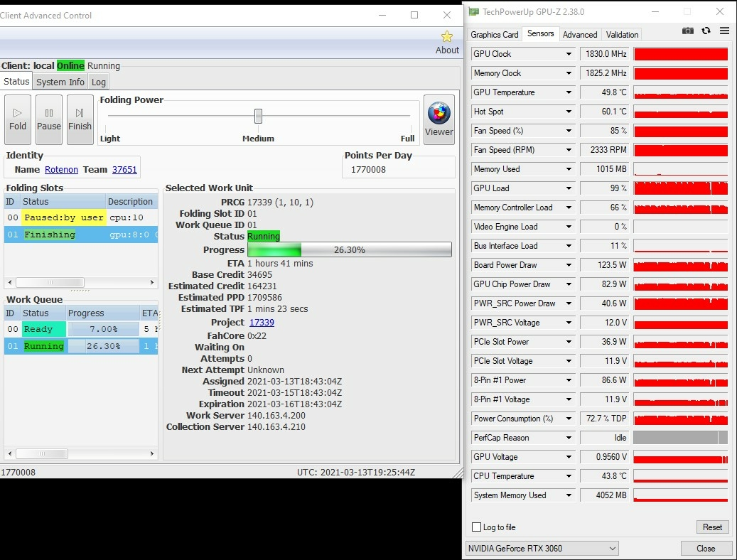Screen dimensions: 737x560
Task: Open the PCIe Slot Power sensor dropdown
Action: point(569,342)
